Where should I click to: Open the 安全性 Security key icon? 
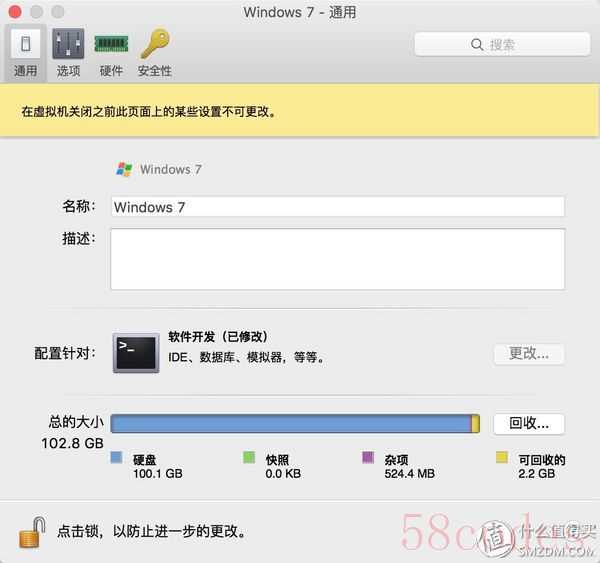(x=155, y=44)
